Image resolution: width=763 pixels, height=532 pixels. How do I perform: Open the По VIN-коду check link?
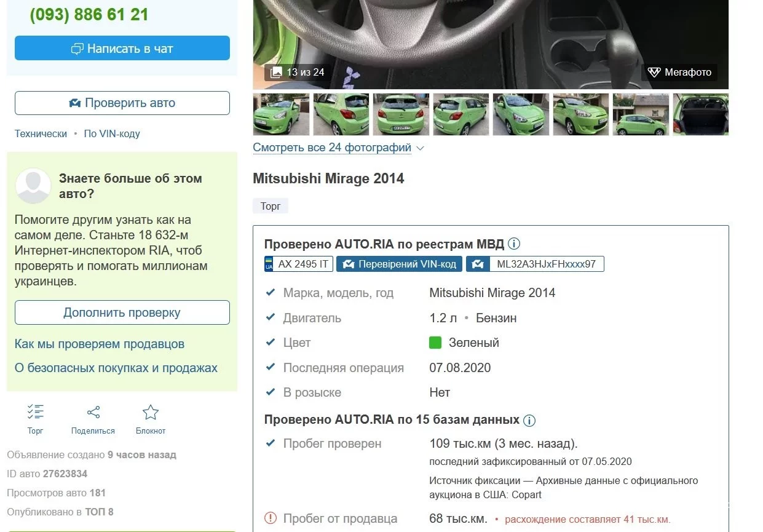(x=112, y=133)
